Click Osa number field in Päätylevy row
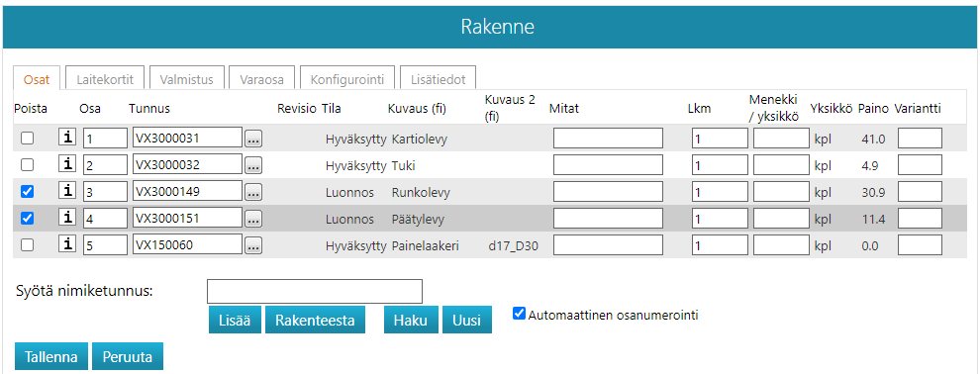Viewport: 980px width, 374px height. [106, 219]
